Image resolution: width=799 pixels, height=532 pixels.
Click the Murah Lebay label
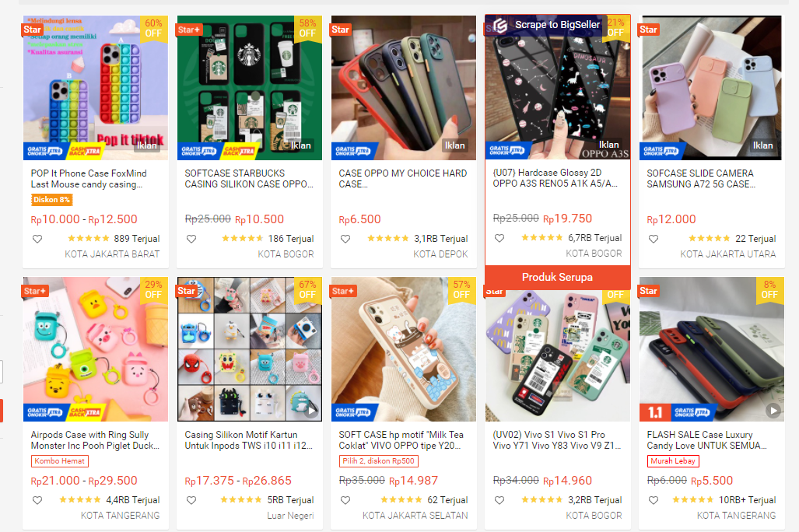point(673,461)
